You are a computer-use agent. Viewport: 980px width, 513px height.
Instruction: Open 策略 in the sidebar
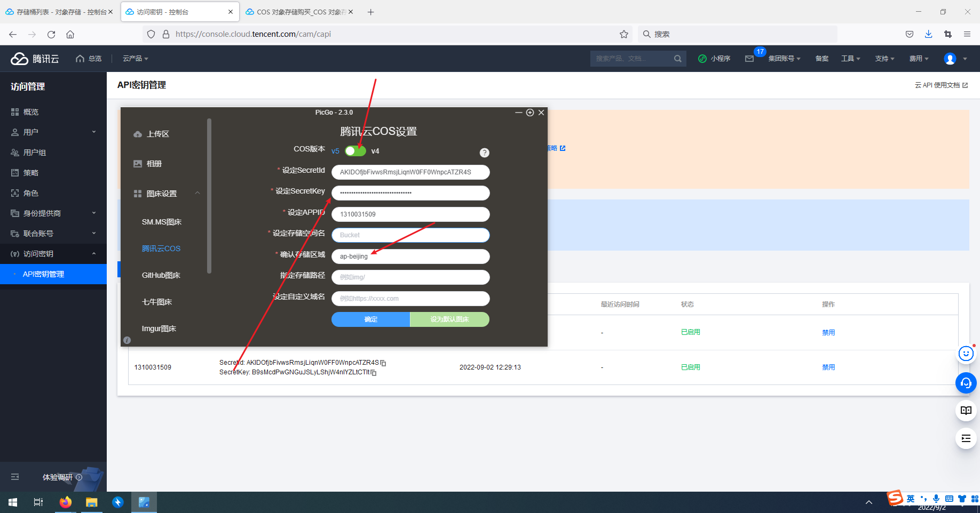(x=53, y=173)
